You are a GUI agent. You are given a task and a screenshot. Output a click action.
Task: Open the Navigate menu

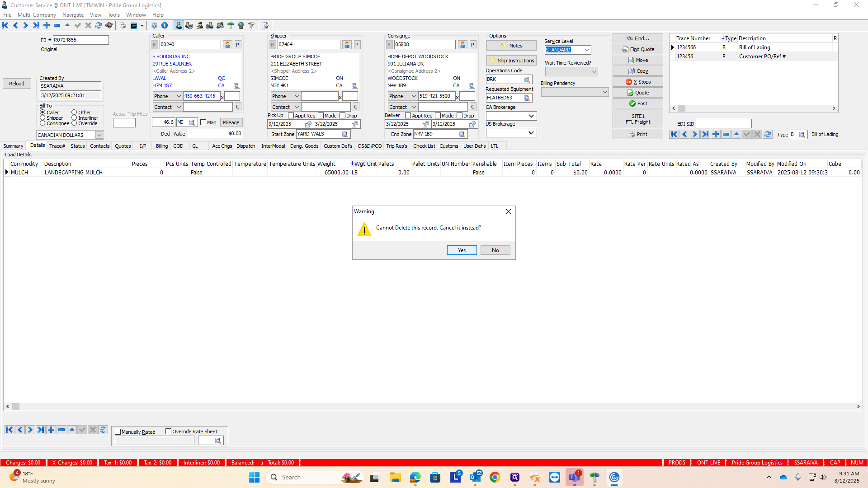click(73, 15)
